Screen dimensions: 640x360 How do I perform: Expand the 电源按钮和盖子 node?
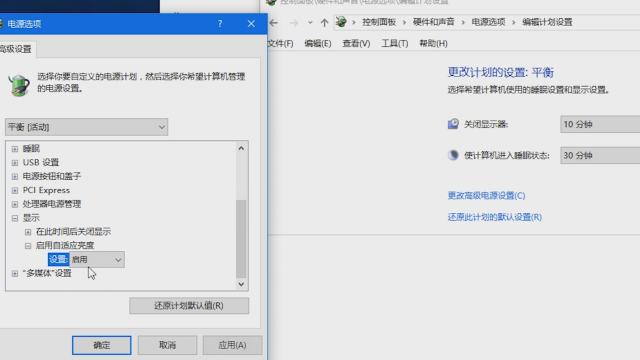[x=15, y=177]
